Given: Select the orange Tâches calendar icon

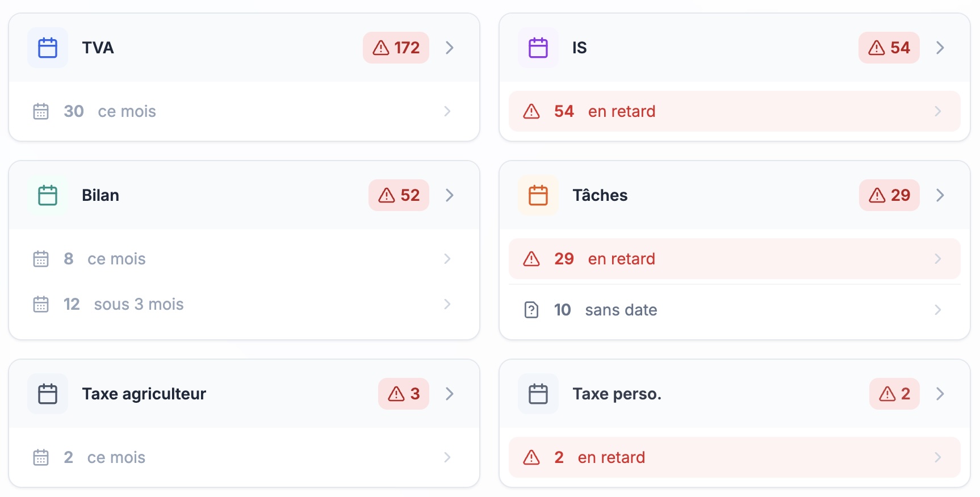Looking at the screenshot, I should [538, 195].
